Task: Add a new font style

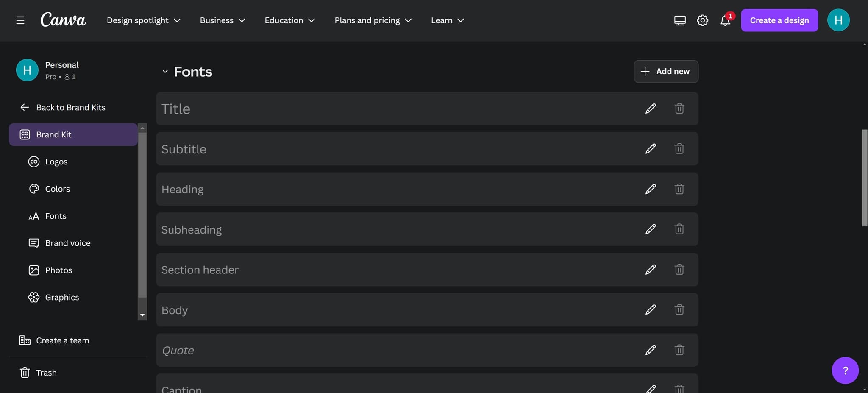Action: click(x=665, y=71)
